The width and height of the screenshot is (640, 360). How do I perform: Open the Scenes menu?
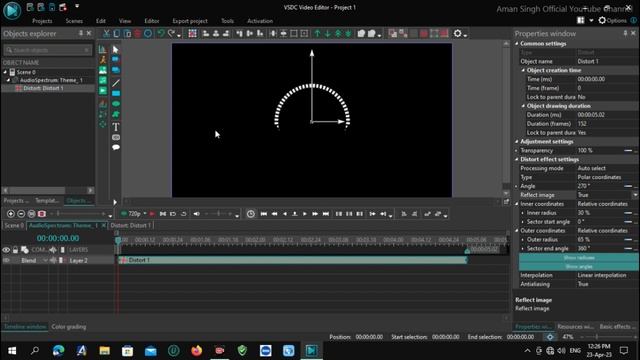(x=74, y=21)
